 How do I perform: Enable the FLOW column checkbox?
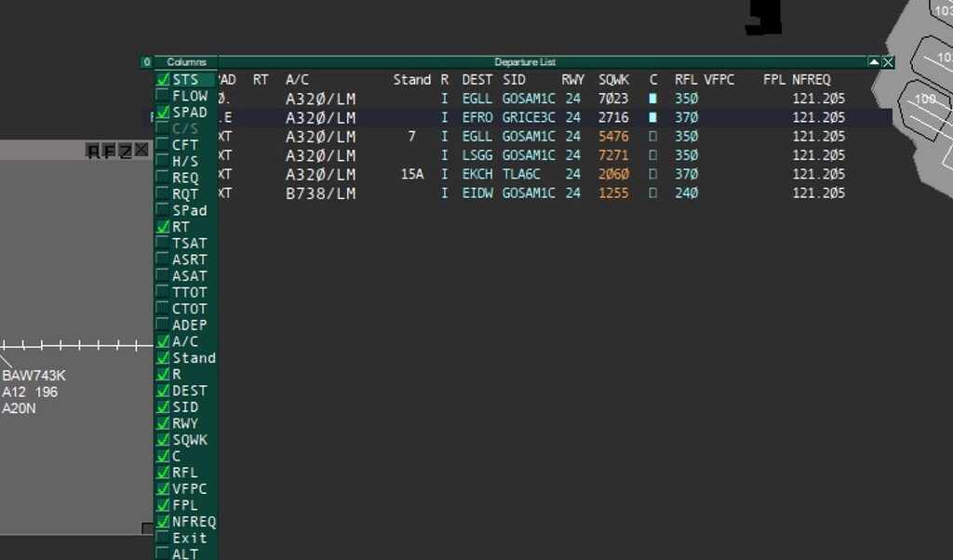(164, 96)
